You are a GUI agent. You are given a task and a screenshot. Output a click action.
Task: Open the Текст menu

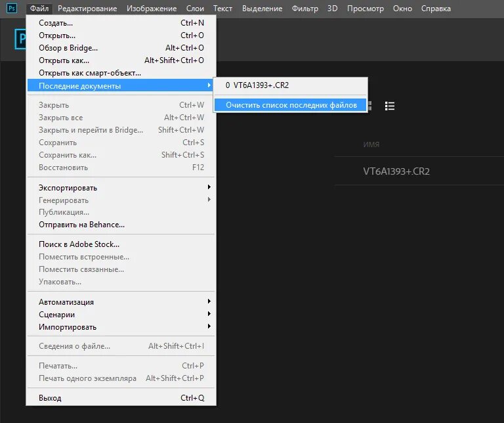(x=222, y=9)
